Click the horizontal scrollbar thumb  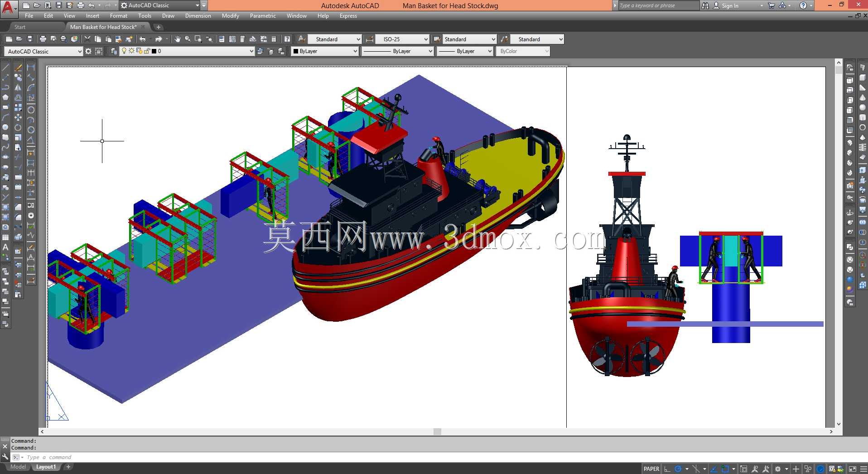(x=437, y=431)
